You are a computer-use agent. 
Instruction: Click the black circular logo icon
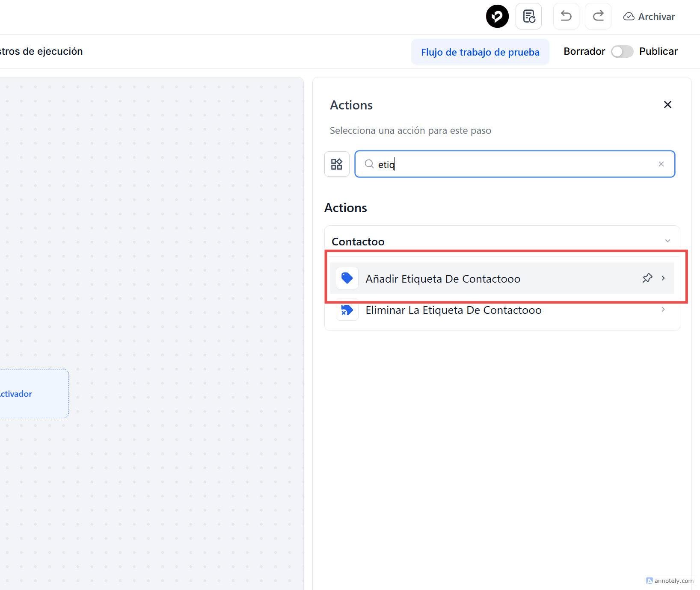coord(497,17)
